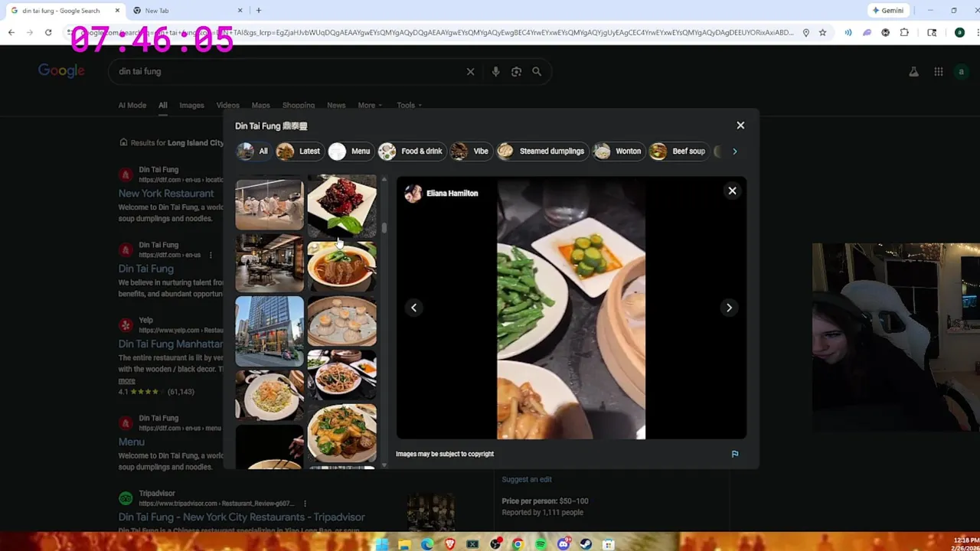This screenshot has width=980, height=551.
Task: Close the Din Tai Fung photo gallery dialog
Action: [740, 125]
